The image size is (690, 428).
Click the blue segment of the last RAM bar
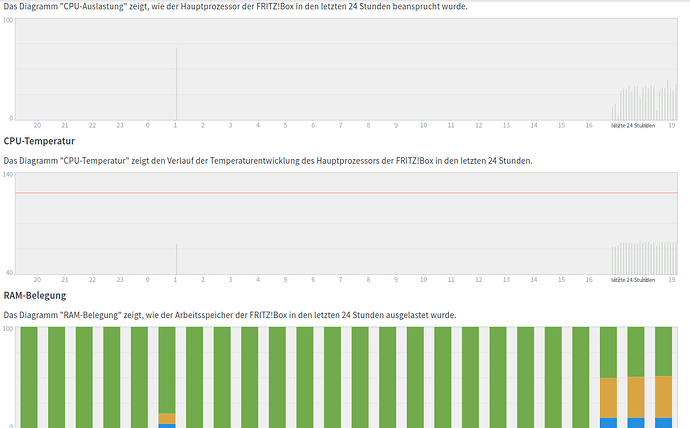click(x=664, y=423)
